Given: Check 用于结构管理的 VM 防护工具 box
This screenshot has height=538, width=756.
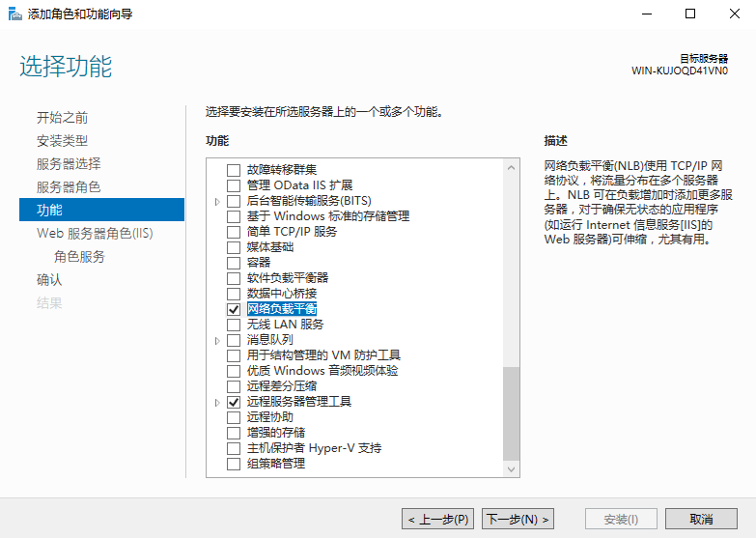Looking at the screenshot, I should (x=234, y=355).
